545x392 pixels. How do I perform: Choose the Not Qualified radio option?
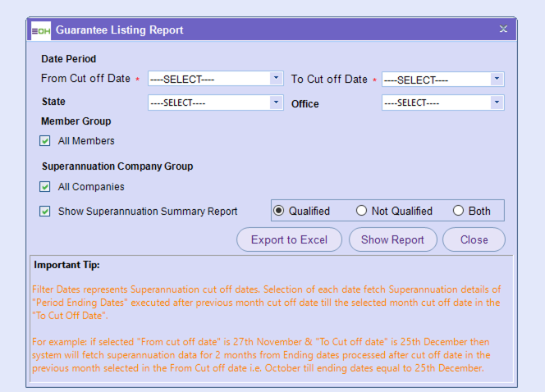pos(362,211)
